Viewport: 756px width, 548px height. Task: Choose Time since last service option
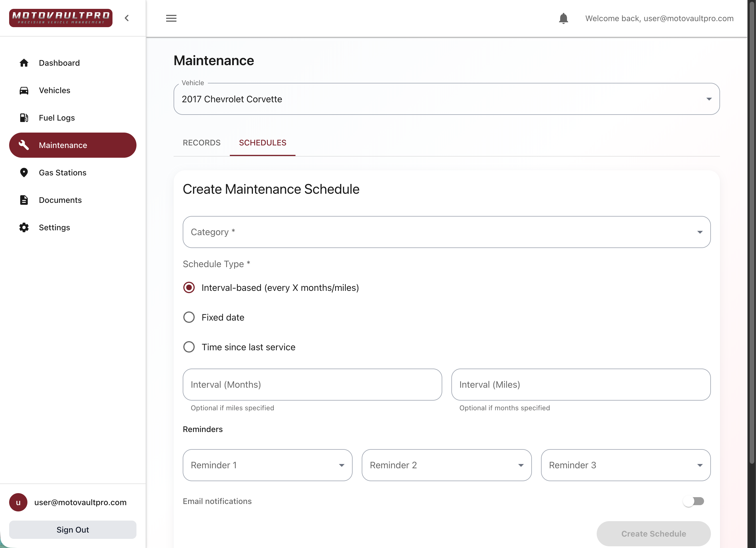tap(189, 347)
